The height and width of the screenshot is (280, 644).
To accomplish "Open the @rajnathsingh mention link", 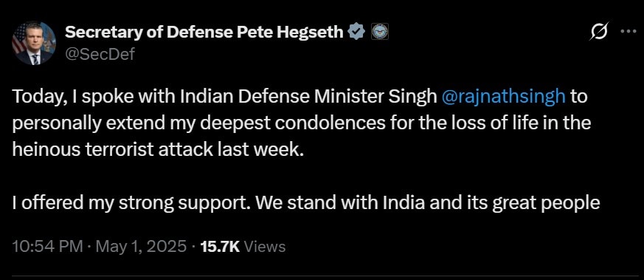I will click(x=503, y=97).
